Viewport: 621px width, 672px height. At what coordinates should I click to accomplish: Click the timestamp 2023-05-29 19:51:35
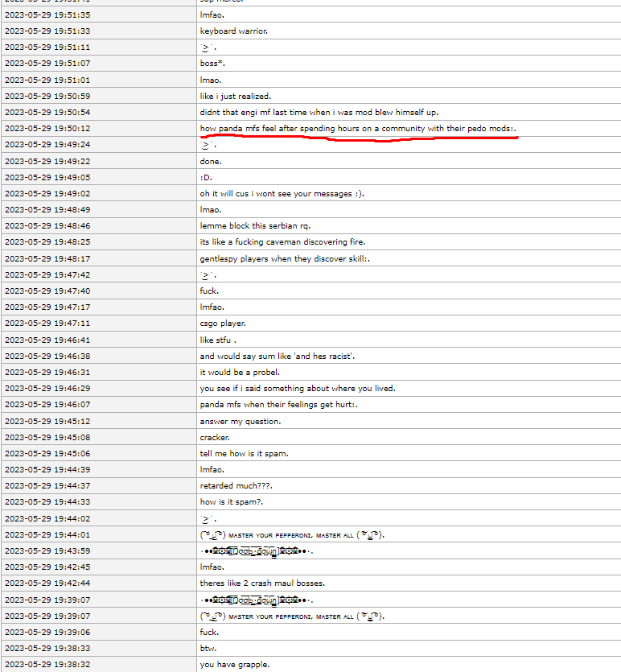pos(47,15)
